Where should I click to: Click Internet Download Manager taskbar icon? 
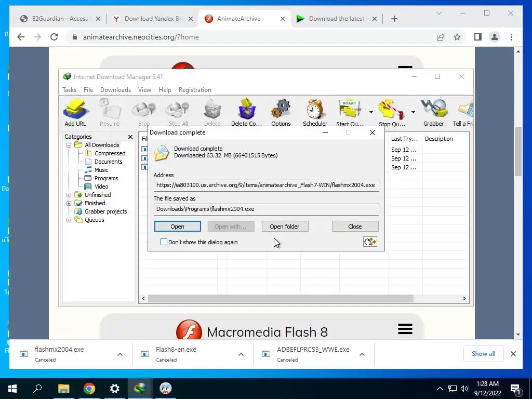[x=140, y=389]
